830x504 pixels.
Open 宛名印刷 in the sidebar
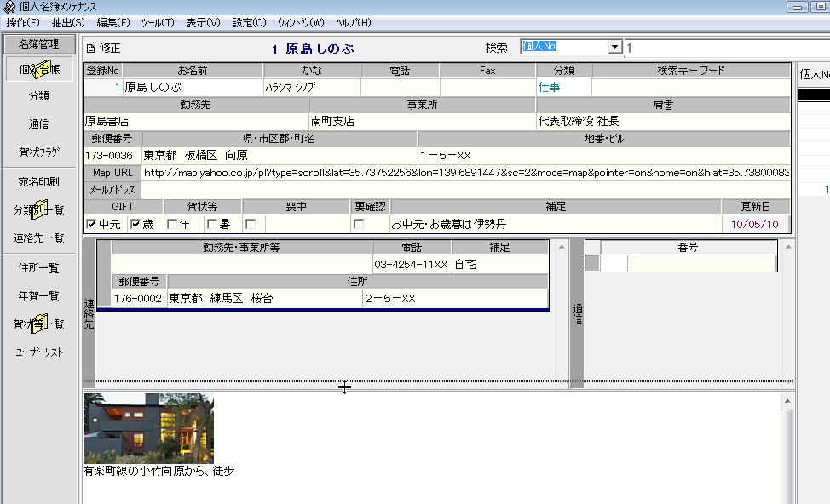(39, 182)
